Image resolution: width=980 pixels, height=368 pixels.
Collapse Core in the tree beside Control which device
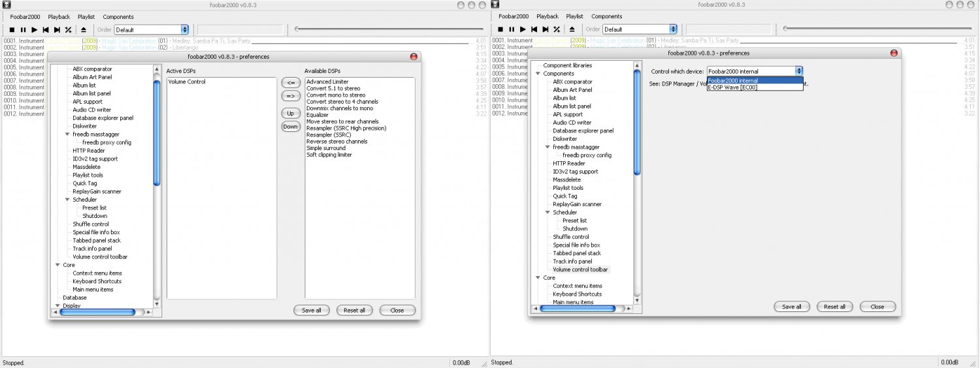point(537,278)
